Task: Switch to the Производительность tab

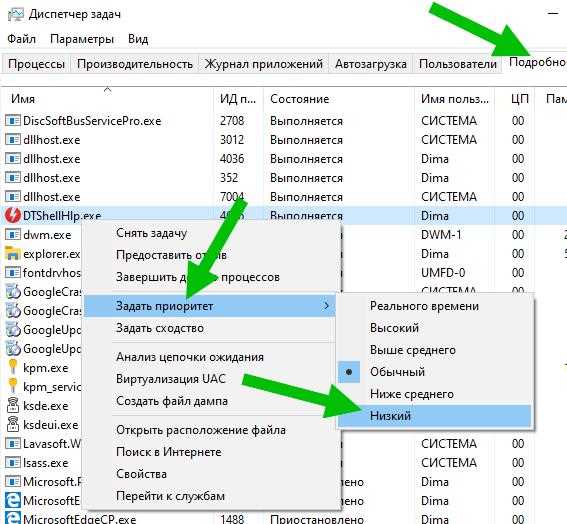Action: (x=135, y=64)
